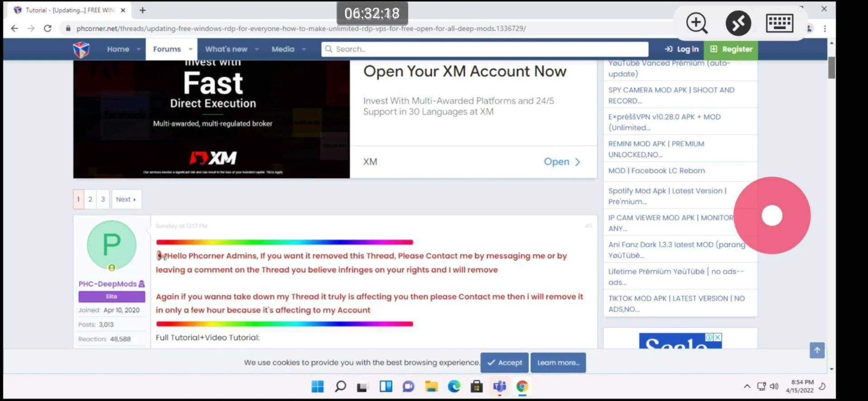Viewport: 868px width, 401px height.
Task: Open Task View in taskbar
Action: pyautogui.click(x=362, y=387)
